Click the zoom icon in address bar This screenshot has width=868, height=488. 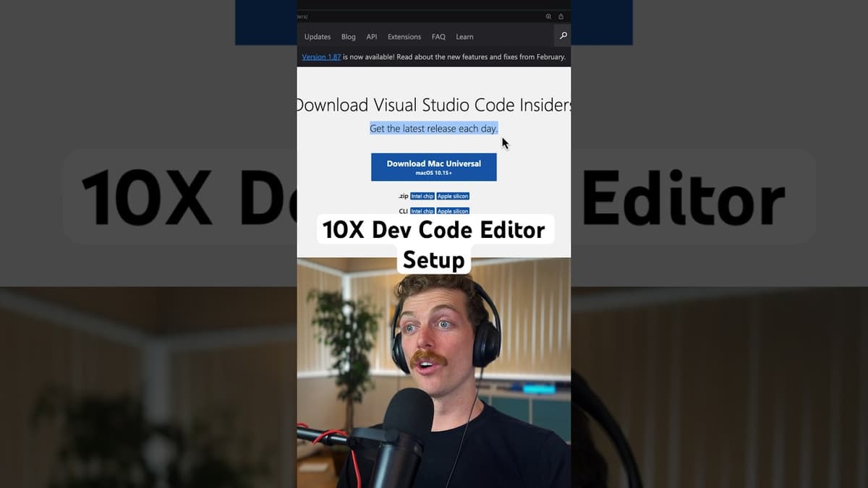pos(548,16)
